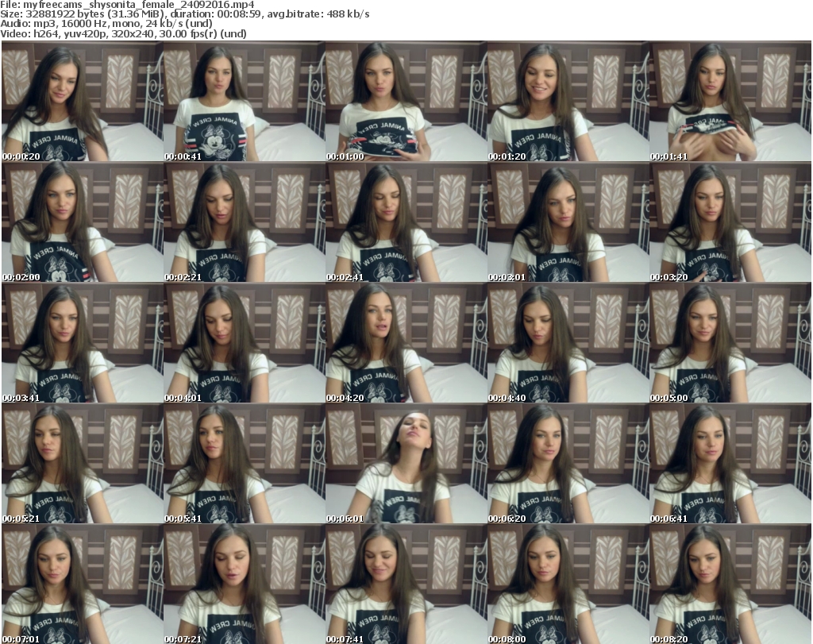This screenshot has width=813, height=644.
Task: Choose the frame marked 00:01:20
Action: pyautogui.click(x=568, y=101)
